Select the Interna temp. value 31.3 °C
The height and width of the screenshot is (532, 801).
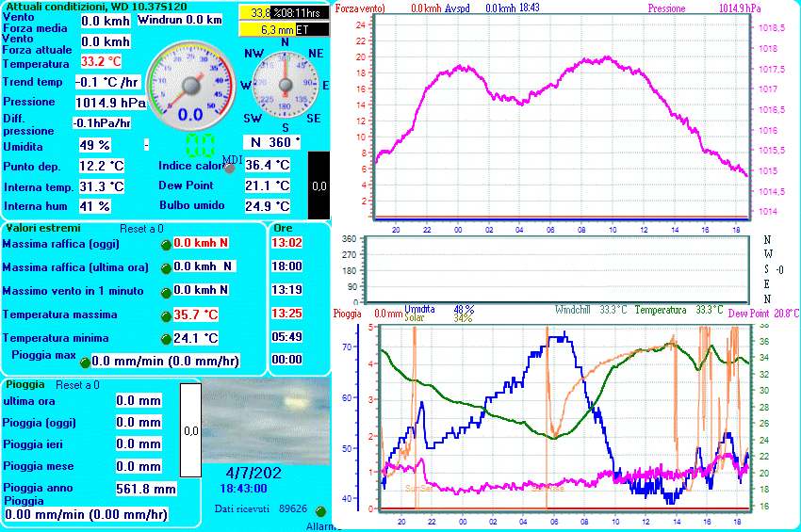[101, 186]
